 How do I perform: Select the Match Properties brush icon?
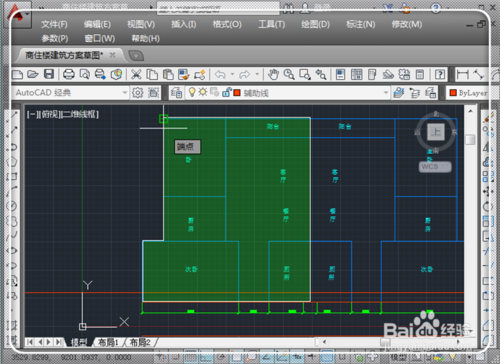(184, 74)
